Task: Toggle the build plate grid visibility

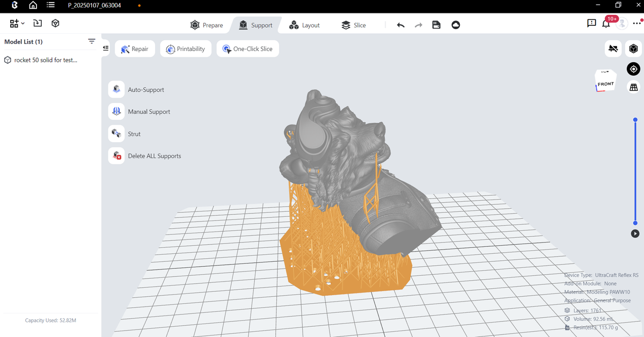Action: click(633, 86)
